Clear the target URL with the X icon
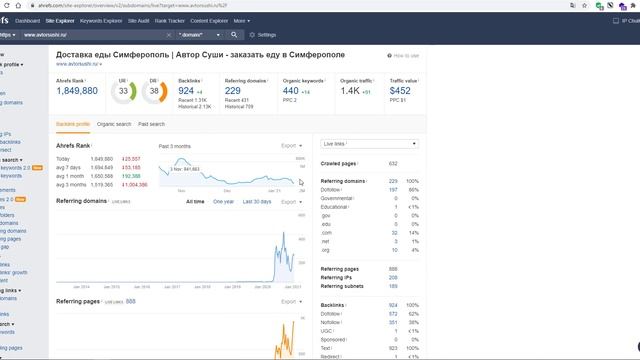The width and height of the screenshot is (640, 360). coord(169,35)
